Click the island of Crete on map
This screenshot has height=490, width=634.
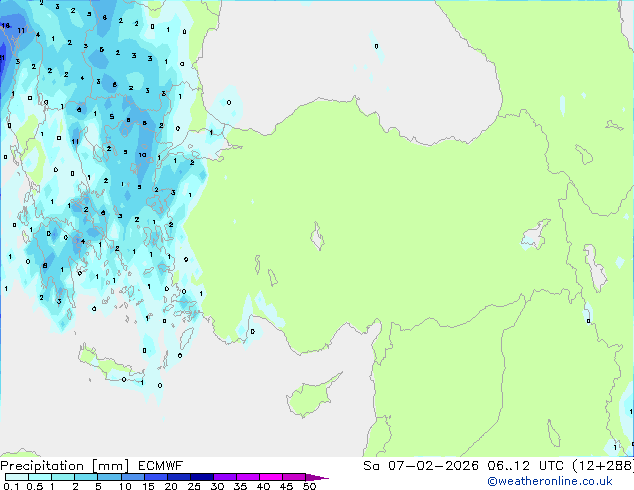(109, 366)
